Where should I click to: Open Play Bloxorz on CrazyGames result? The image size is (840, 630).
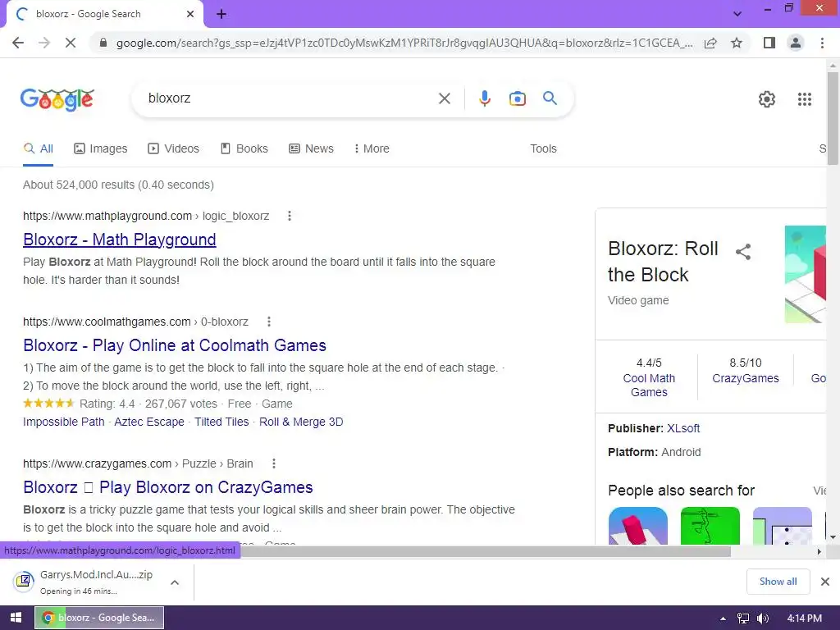point(167,487)
